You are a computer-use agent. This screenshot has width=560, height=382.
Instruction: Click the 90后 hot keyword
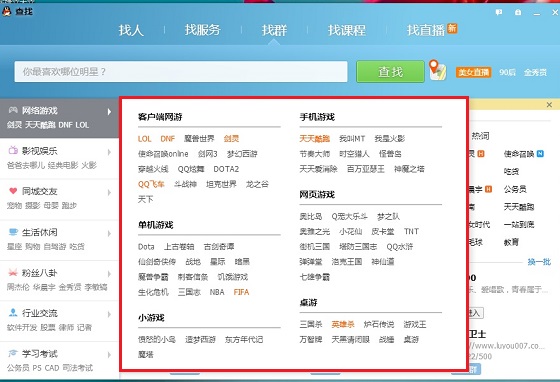508,72
